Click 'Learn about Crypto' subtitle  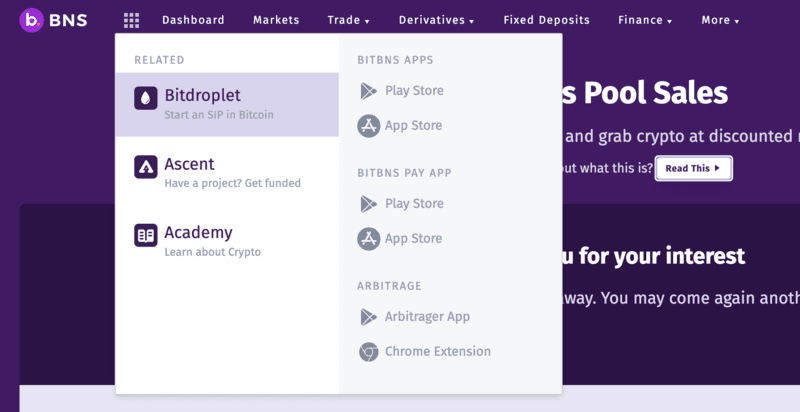click(x=212, y=252)
